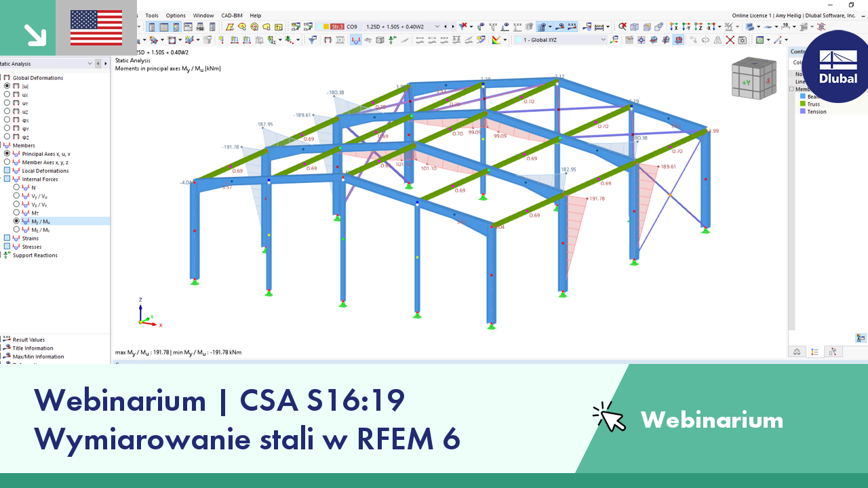868x488 pixels.
Task: Open the result color scale dropdown arrow
Action: 504,40
